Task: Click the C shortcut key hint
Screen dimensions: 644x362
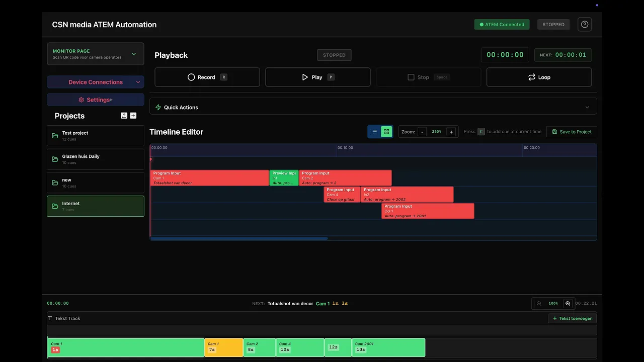Action: [481, 132]
